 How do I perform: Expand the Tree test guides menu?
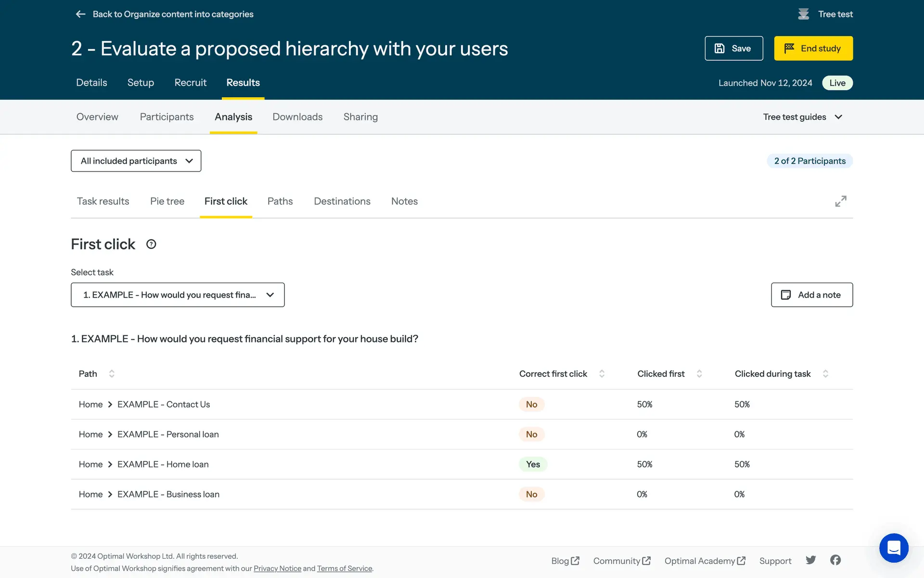[x=802, y=117]
